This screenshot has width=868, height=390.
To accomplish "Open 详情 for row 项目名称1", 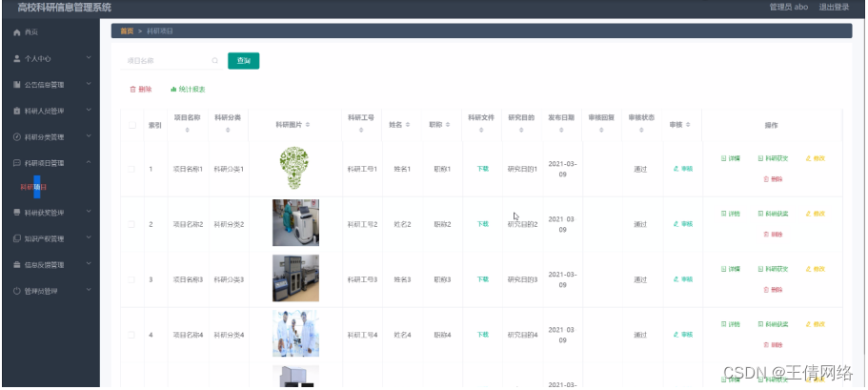I will click(731, 158).
